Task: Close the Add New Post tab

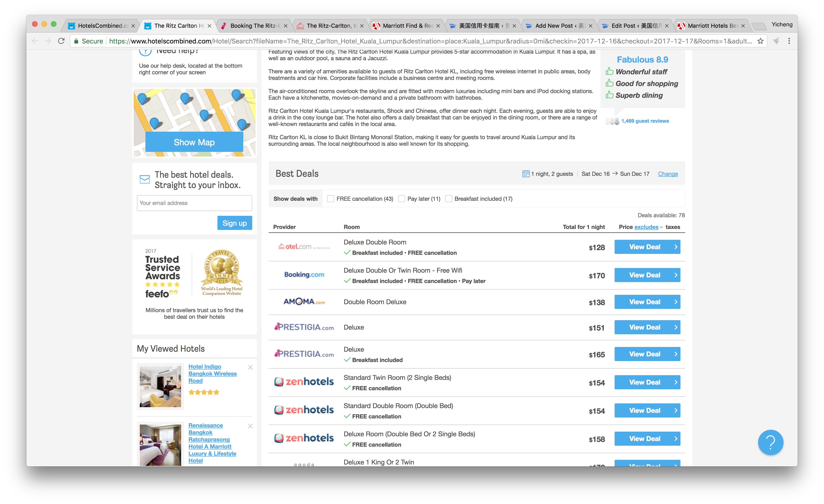Action: tap(591, 26)
